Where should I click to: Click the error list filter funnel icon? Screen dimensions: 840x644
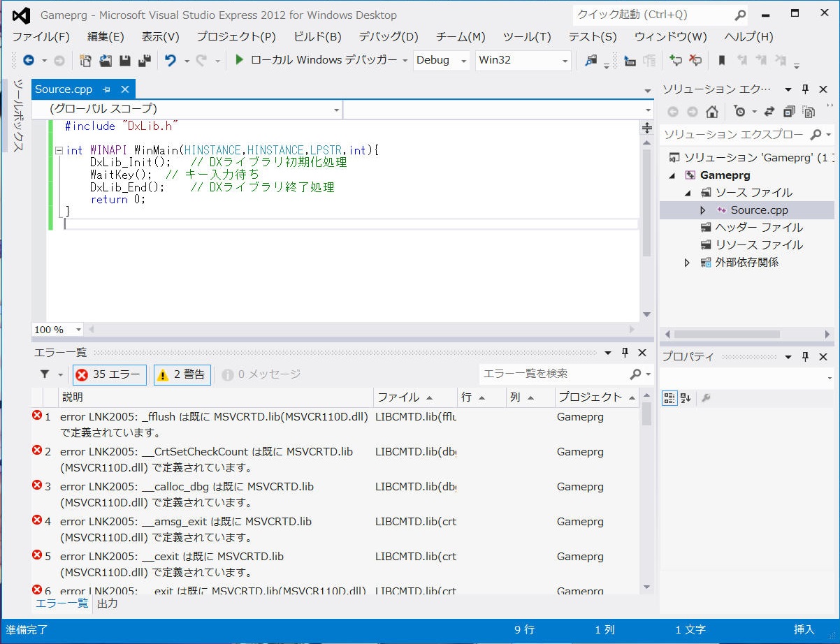tap(45, 375)
